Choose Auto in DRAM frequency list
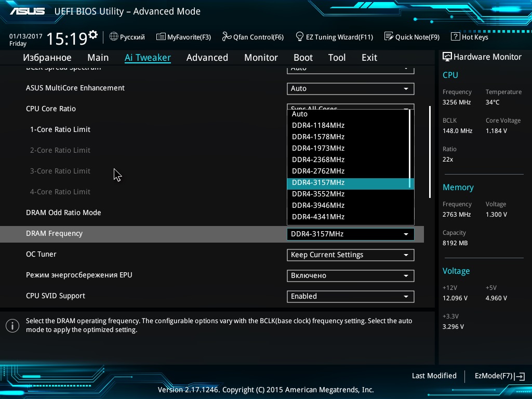532x399 pixels. click(348, 114)
